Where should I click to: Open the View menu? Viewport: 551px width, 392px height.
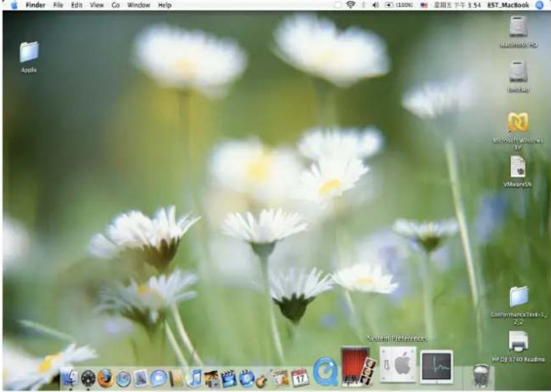coord(97,5)
